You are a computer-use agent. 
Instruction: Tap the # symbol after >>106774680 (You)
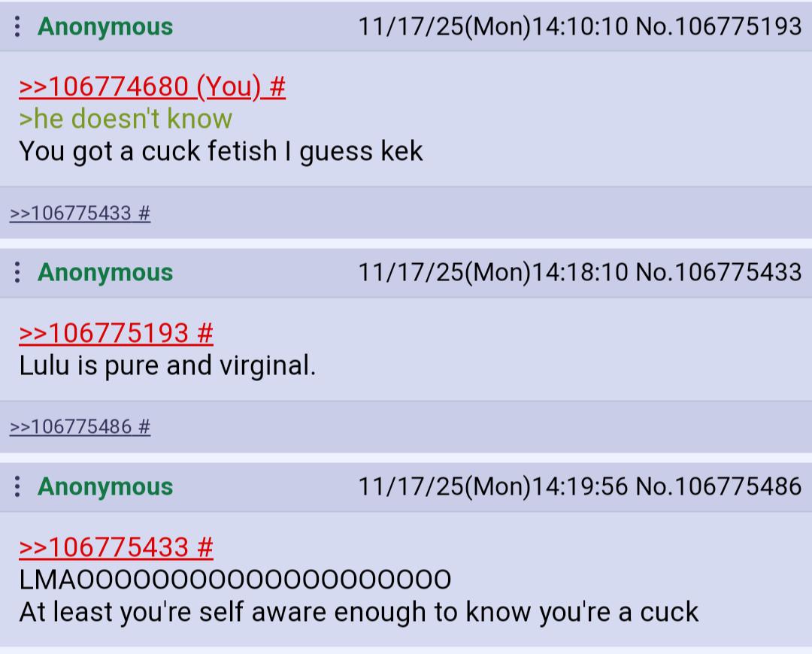click(x=277, y=86)
